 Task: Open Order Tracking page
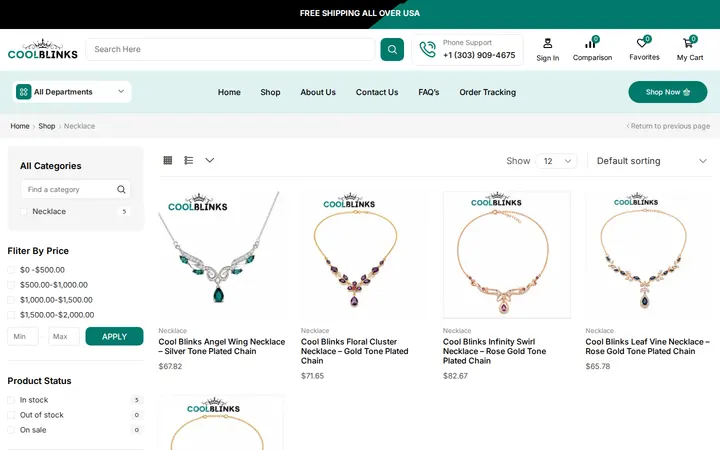click(487, 92)
